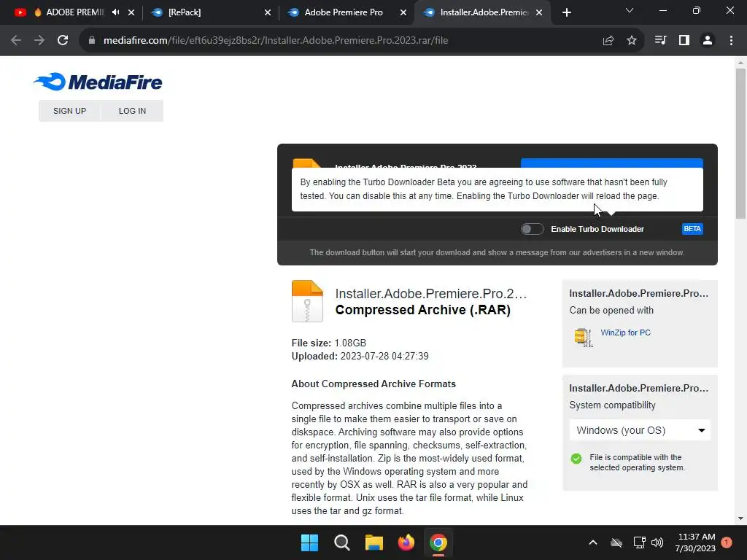The height and width of the screenshot is (560, 747).
Task: Open network settings tray icon
Action: [639, 542]
